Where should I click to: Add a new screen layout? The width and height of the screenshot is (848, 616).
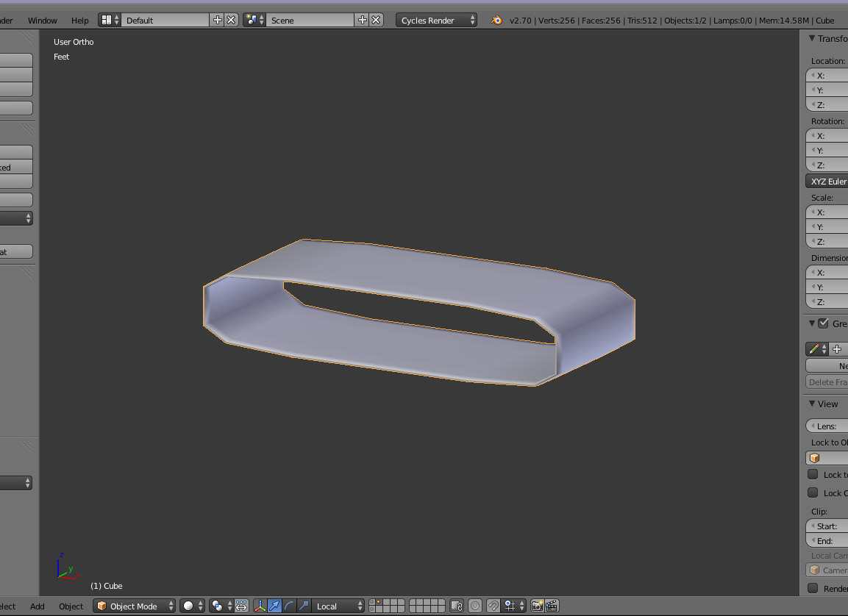(218, 20)
